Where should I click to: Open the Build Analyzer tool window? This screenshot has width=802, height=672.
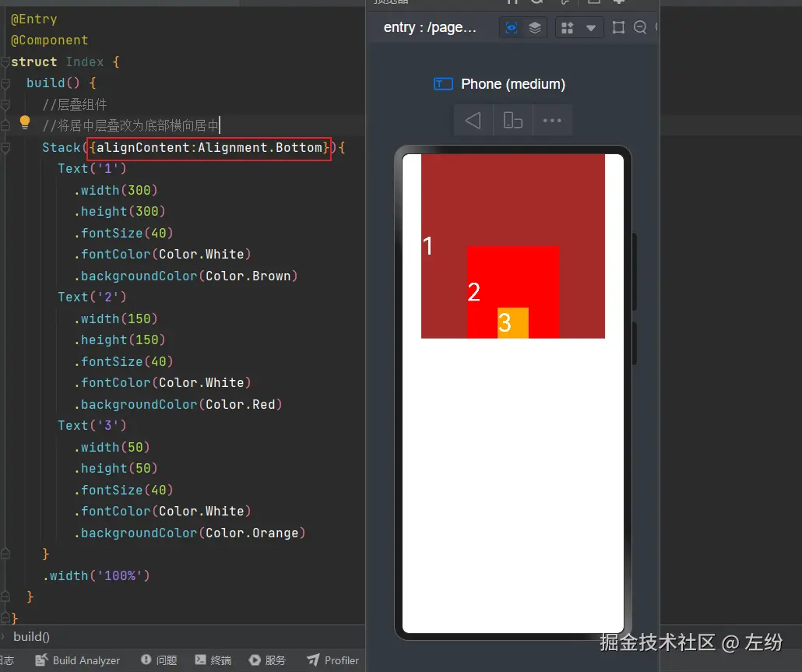click(77, 660)
